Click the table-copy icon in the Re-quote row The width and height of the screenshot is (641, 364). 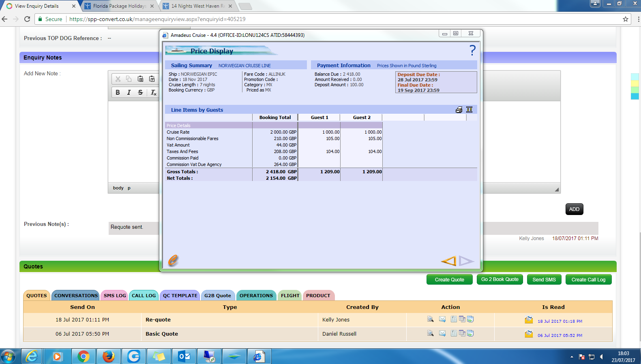pyautogui.click(x=462, y=319)
